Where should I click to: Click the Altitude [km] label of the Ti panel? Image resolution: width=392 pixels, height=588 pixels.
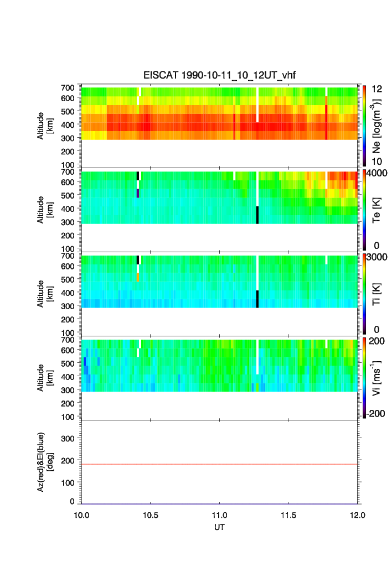[x=45, y=294]
